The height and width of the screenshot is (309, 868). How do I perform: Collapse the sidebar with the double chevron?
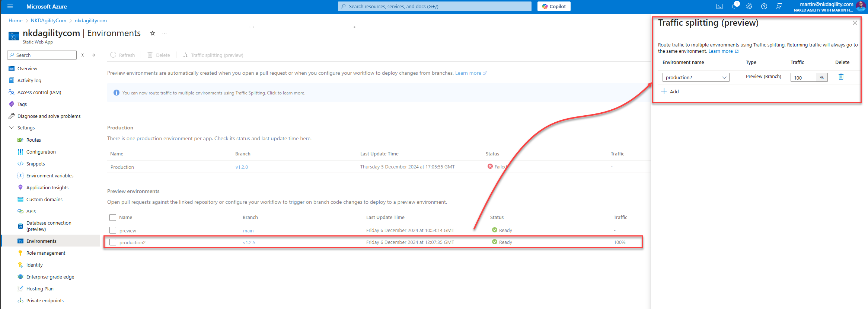pyautogui.click(x=94, y=55)
